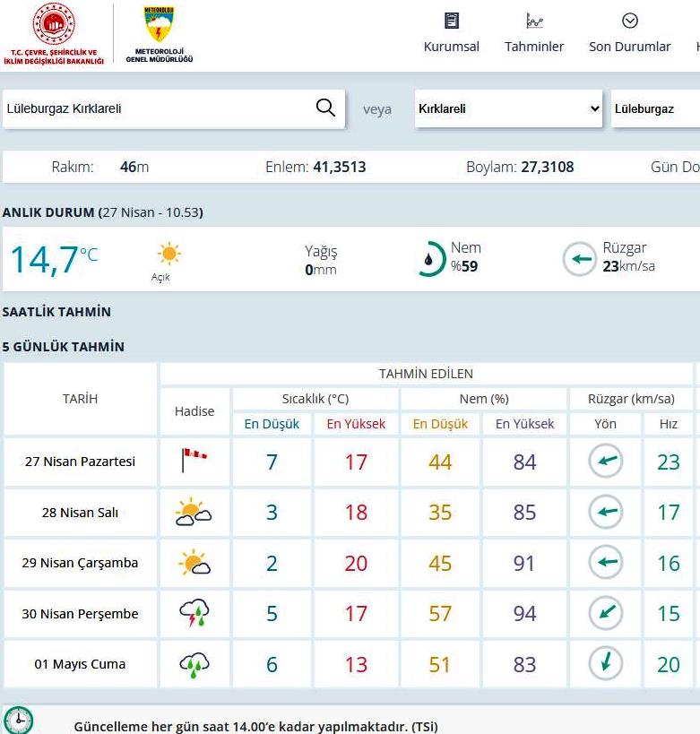Image resolution: width=700 pixels, height=734 pixels.
Task: Expand the Saatlik Tahmin section
Action: click(56, 312)
